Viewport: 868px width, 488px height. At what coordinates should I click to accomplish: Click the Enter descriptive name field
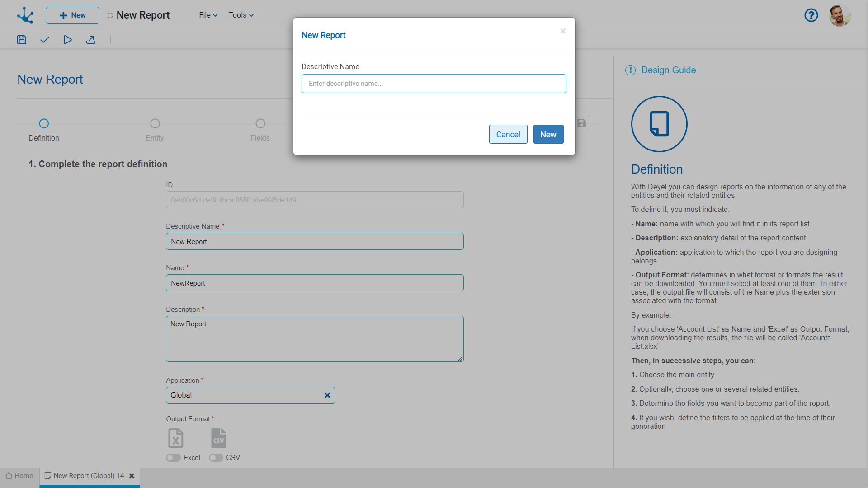pyautogui.click(x=434, y=84)
